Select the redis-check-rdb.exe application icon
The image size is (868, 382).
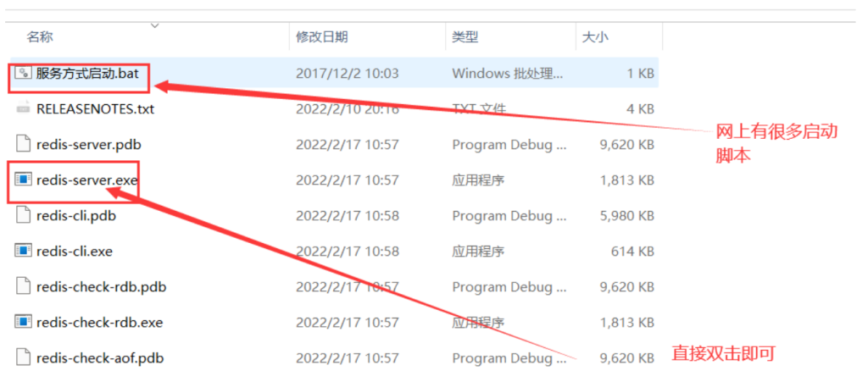tap(23, 322)
